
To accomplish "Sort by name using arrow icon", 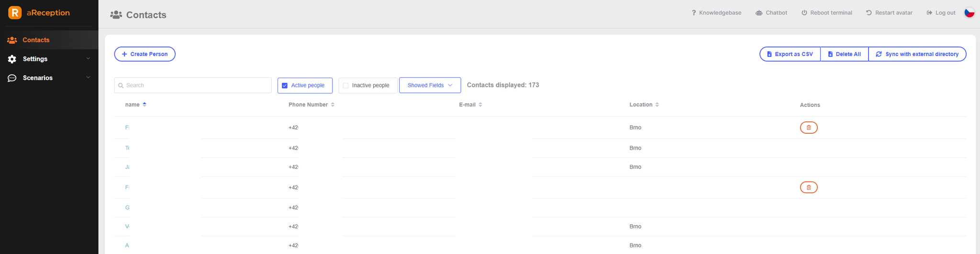I will [145, 104].
